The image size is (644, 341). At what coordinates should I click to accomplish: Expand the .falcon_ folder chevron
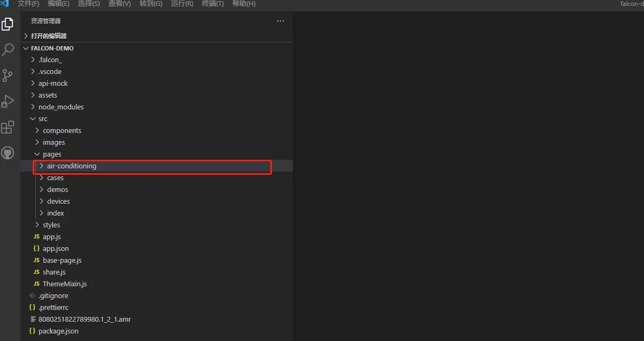coord(33,60)
